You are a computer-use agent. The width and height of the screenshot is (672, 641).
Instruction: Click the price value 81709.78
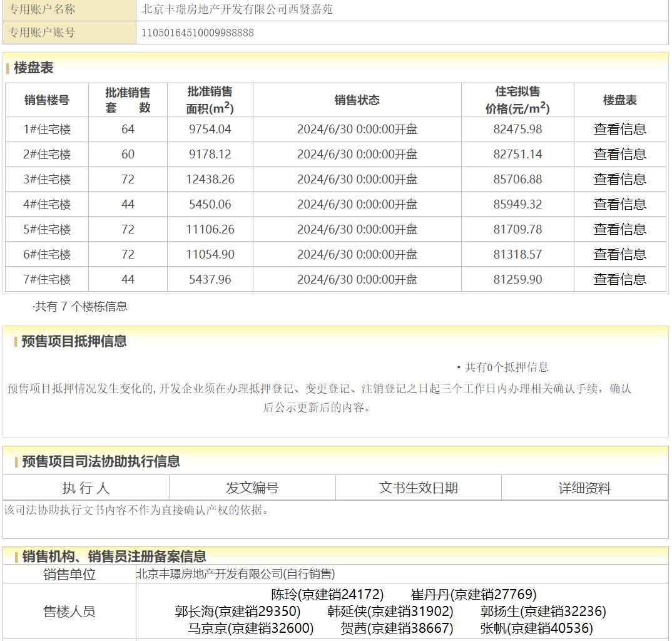click(517, 229)
